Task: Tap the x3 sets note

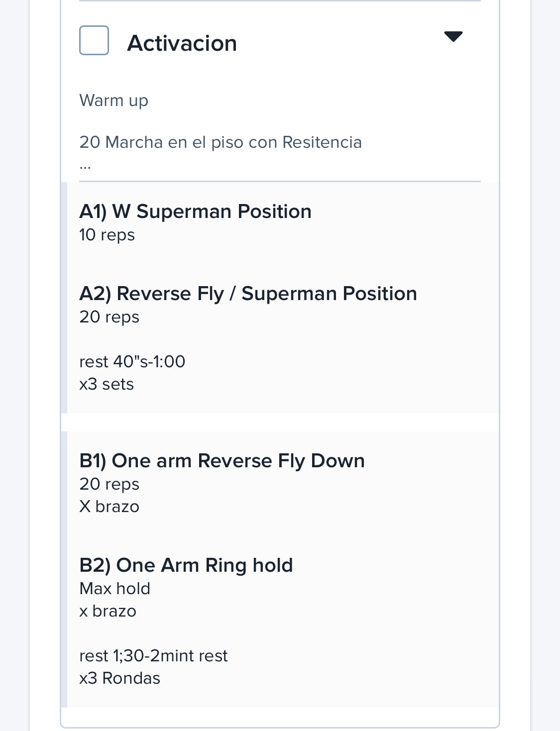Action: (107, 384)
